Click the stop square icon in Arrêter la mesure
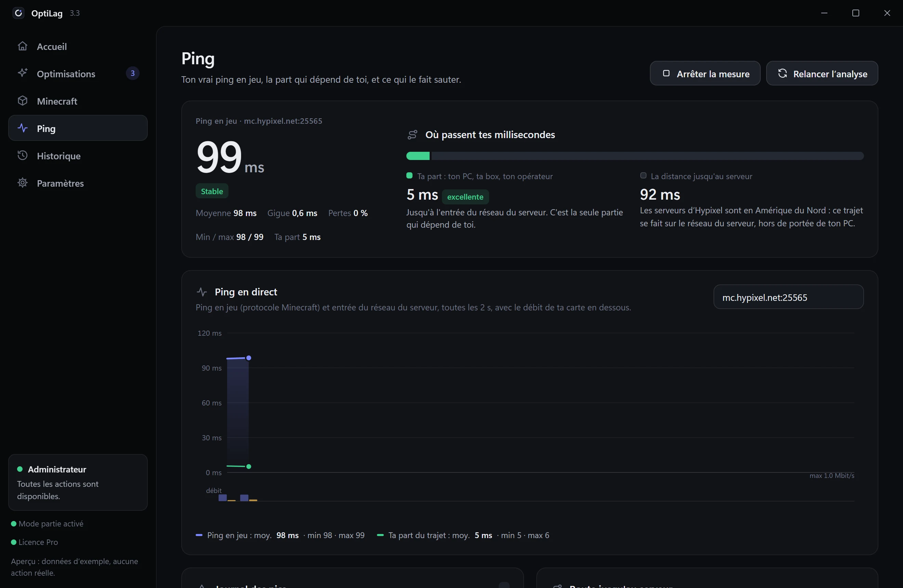The height and width of the screenshot is (588, 903). click(x=666, y=73)
